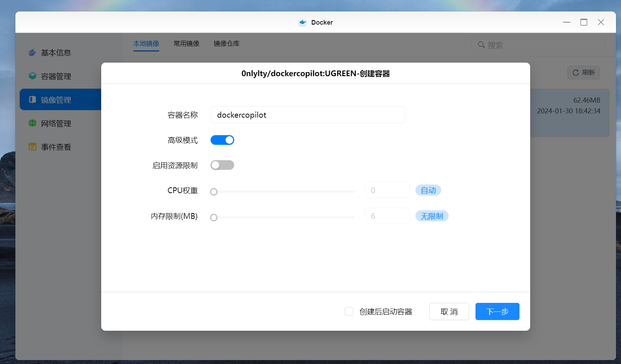The height and width of the screenshot is (364, 621).
Task: Click the 62.46MB image size text
Action: coord(587,100)
